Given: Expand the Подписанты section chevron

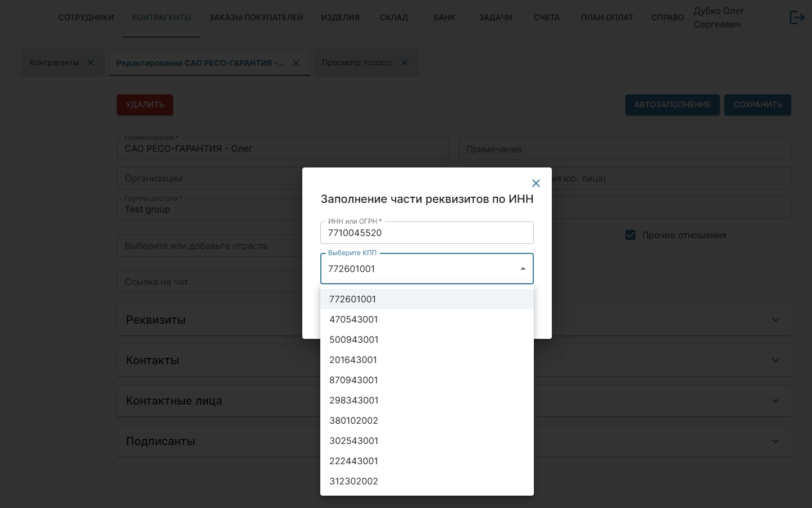Looking at the screenshot, I should pyautogui.click(x=775, y=441).
